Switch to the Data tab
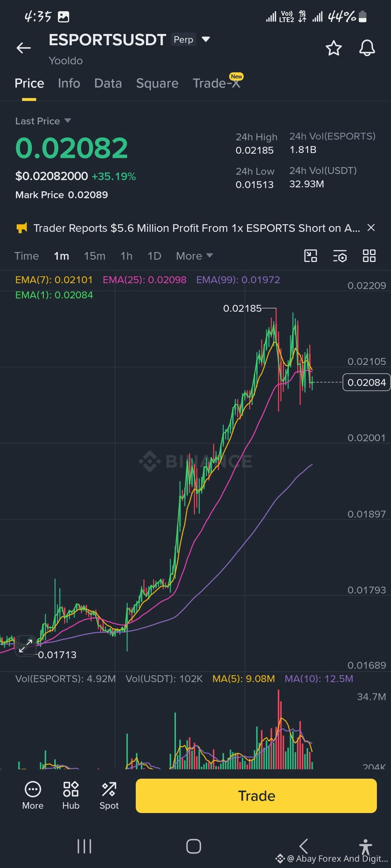The width and height of the screenshot is (391, 868). [108, 83]
